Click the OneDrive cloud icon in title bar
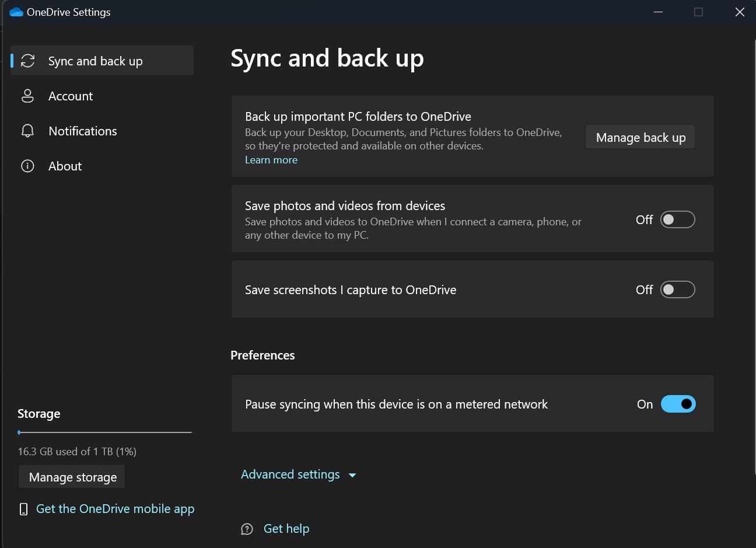Image resolution: width=756 pixels, height=548 pixels. (16, 12)
